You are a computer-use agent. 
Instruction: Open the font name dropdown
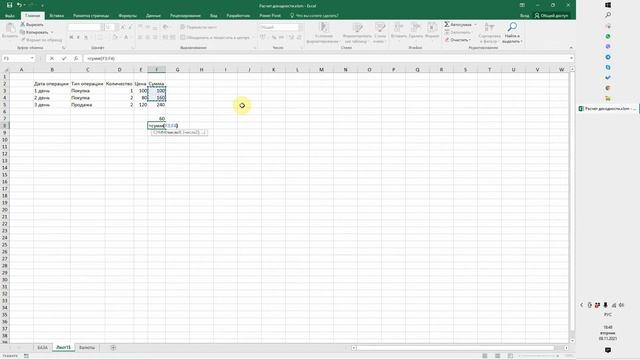click(102, 27)
